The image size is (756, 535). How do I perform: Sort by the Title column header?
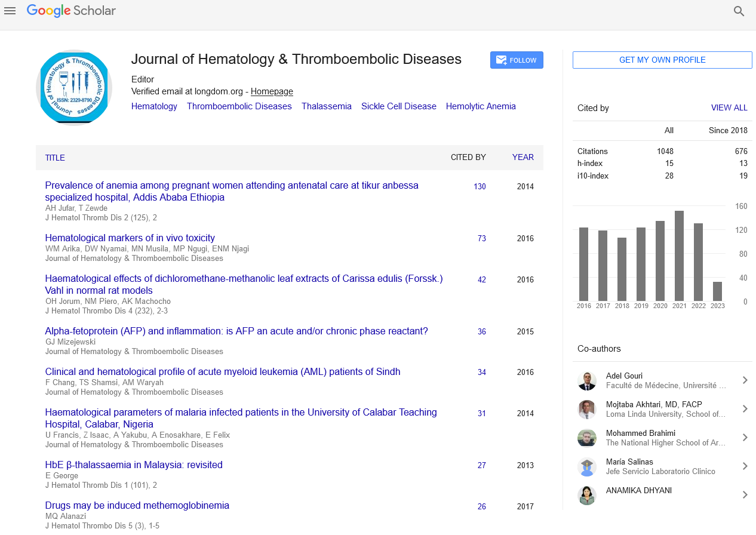(x=55, y=158)
